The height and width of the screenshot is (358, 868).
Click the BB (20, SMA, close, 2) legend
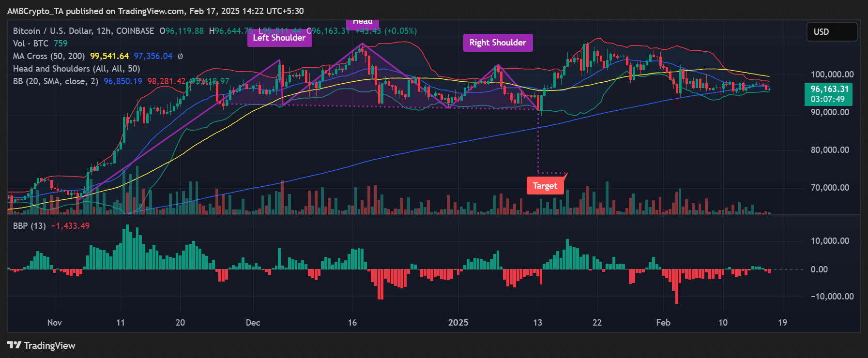56,81
